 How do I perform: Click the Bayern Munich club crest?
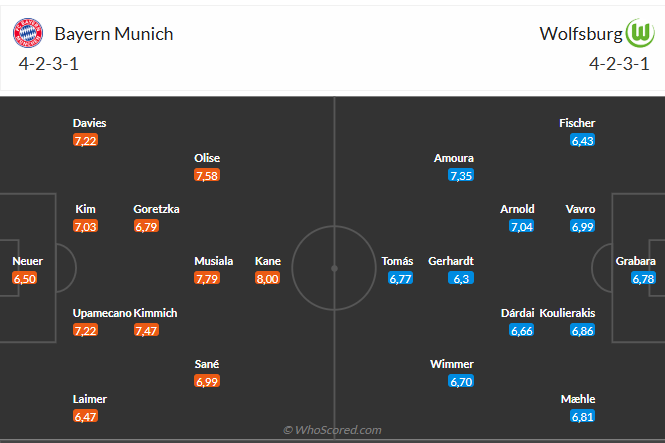tap(28, 34)
